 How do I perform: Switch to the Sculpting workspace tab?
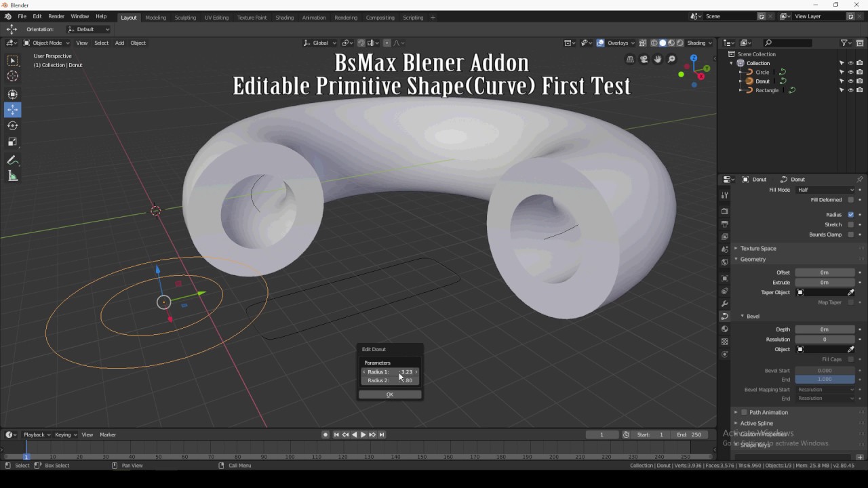click(185, 18)
